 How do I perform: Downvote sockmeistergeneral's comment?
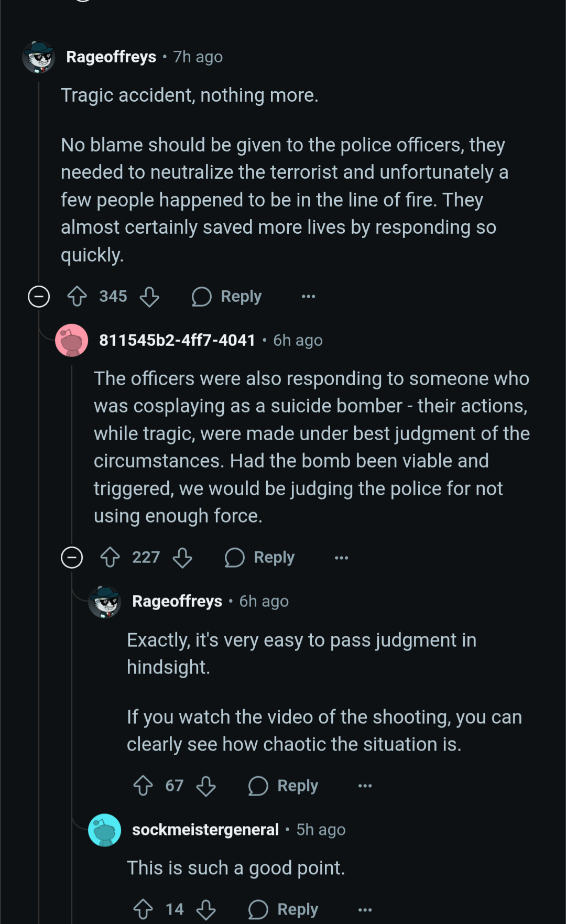[x=206, y=910]
